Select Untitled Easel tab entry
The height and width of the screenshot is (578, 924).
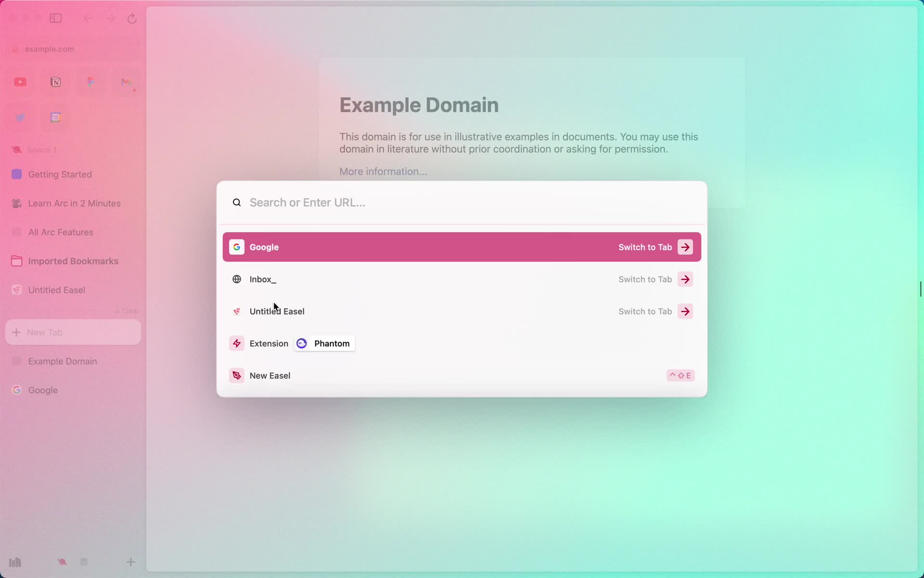[461, 311]
